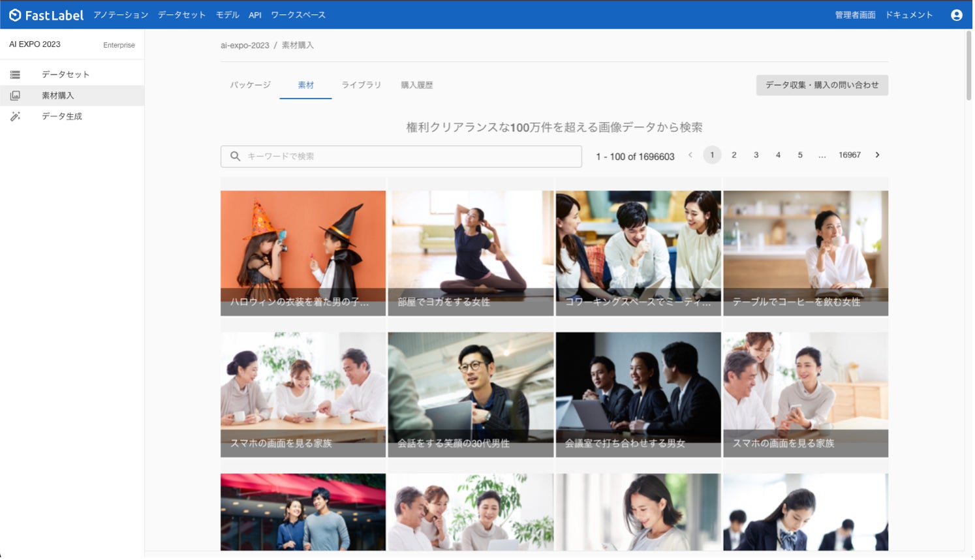Switch to the ライブラリ tab
Screen dimensions: 975x560
(x=362, y=86)
